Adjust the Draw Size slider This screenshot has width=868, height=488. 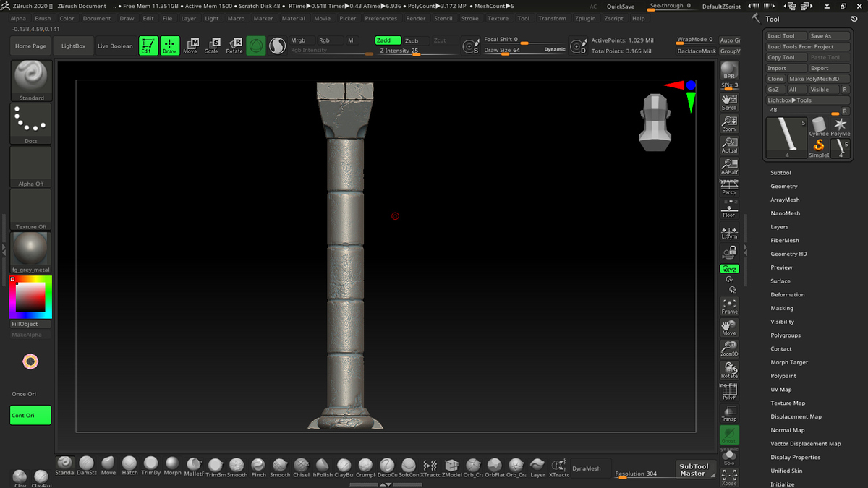pos(525,51)
